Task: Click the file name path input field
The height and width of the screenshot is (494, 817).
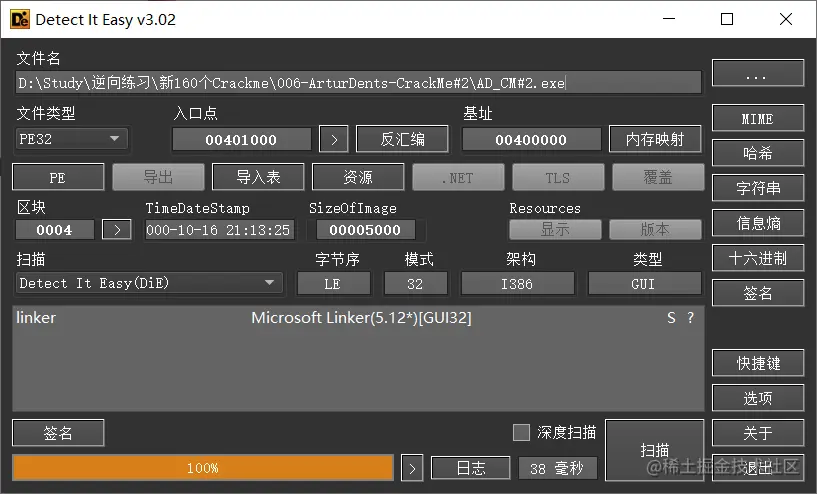Action: [x=358, y=83]
